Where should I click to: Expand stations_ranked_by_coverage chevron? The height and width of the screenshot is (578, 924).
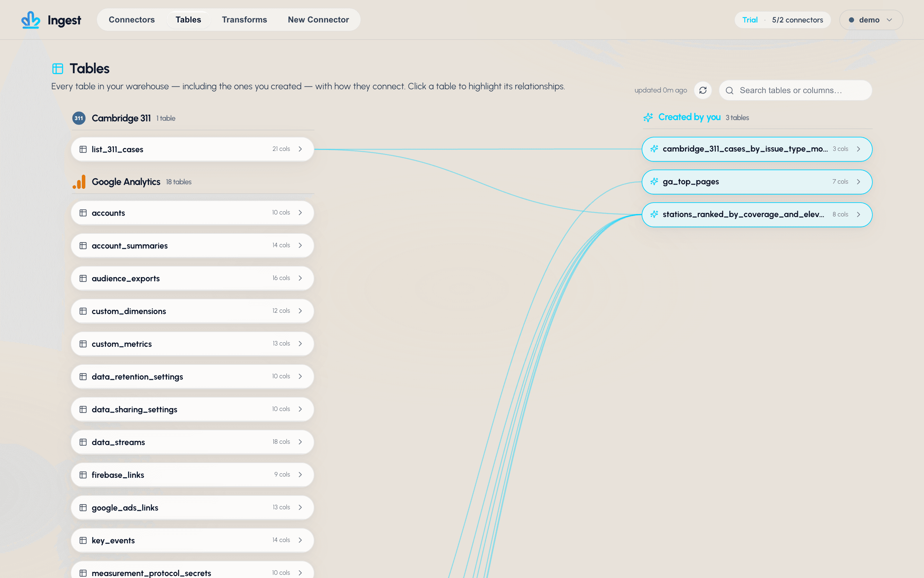click(x=858, y=215)
